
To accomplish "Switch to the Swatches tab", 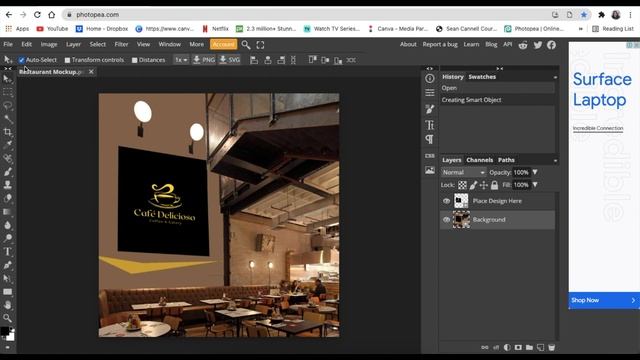I will [x=482, y=77].
